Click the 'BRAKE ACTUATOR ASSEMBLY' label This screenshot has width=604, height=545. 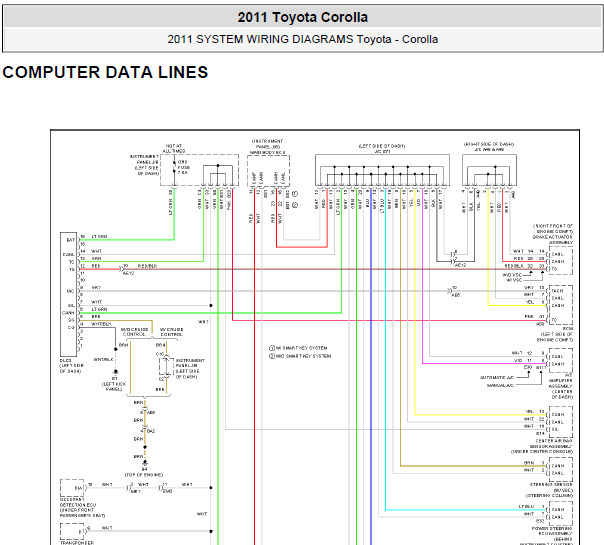[x=553, y=240]
